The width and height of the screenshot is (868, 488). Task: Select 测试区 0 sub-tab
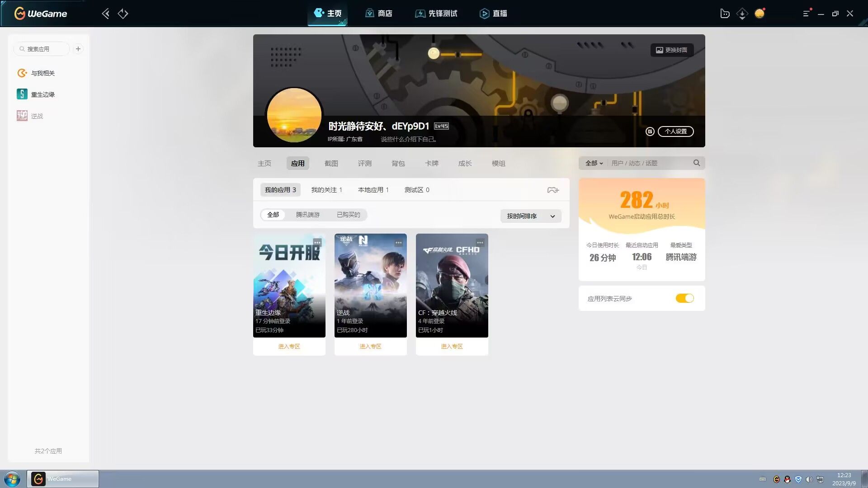(417, 190)
